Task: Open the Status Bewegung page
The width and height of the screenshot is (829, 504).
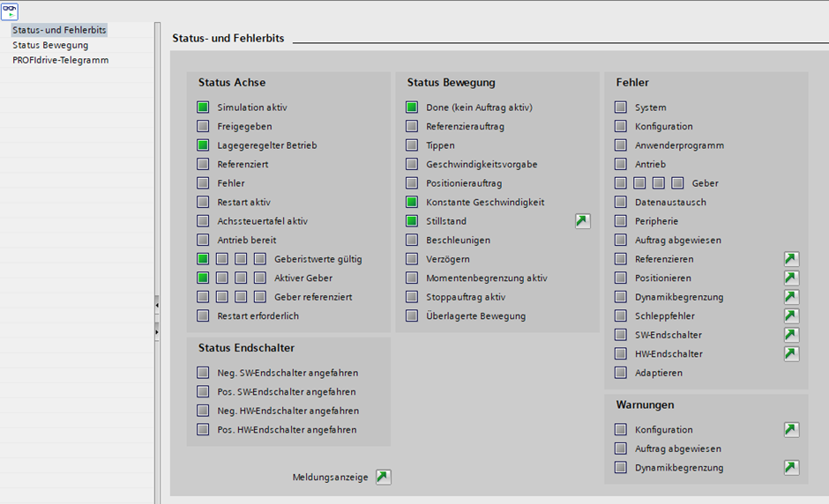Action: [x=50, y=45]
